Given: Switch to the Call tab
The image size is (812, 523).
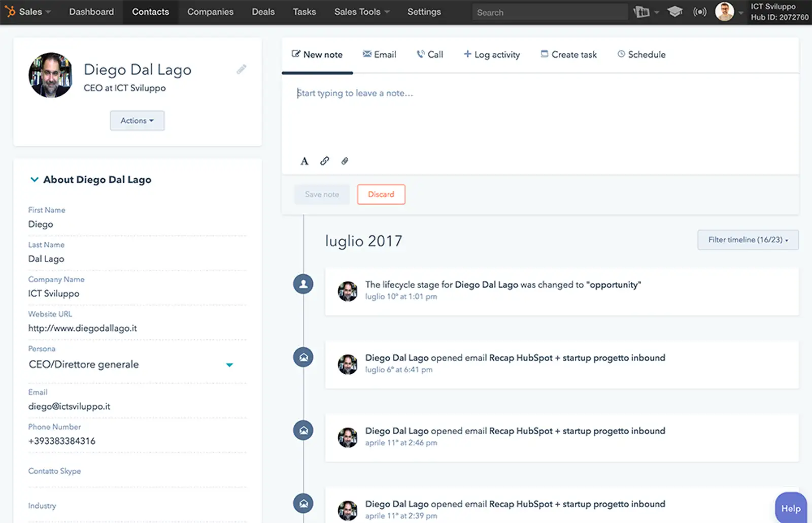Looking at the screenshot, I should 430,54.
